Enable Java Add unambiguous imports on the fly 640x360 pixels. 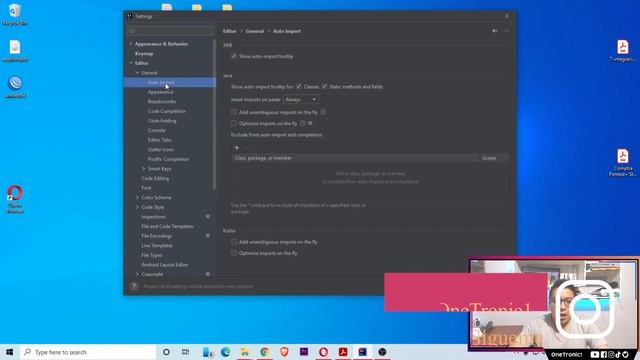[234, 112]
